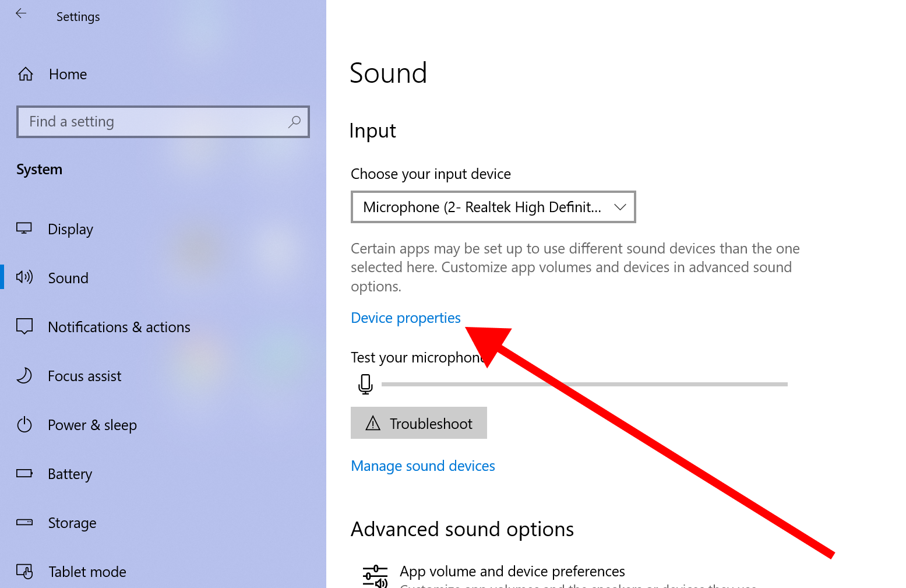906x588 pixels.
Task: Click the Home house icon
Action: pos(26,73)
